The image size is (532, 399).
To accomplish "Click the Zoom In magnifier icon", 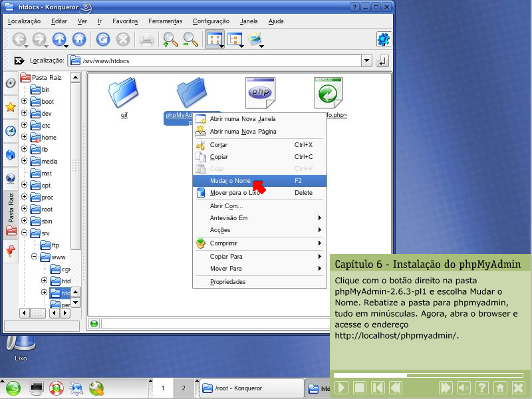I will click(x=170, y=39).
